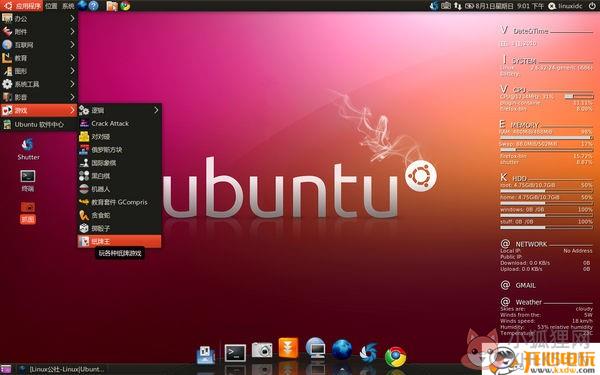Click the Shutter tray icon in top panel
600x375 pixels.
(x=434, y=6)
